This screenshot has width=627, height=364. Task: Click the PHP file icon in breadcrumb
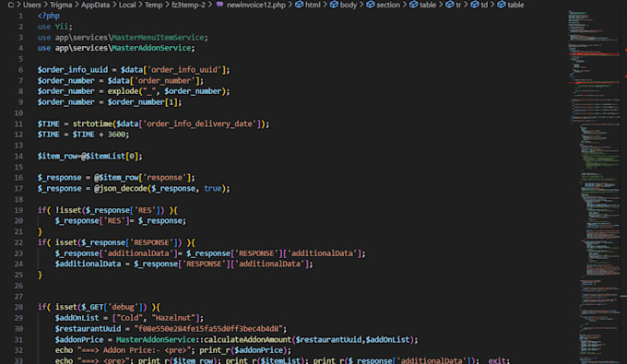click(x=219, y=5)
